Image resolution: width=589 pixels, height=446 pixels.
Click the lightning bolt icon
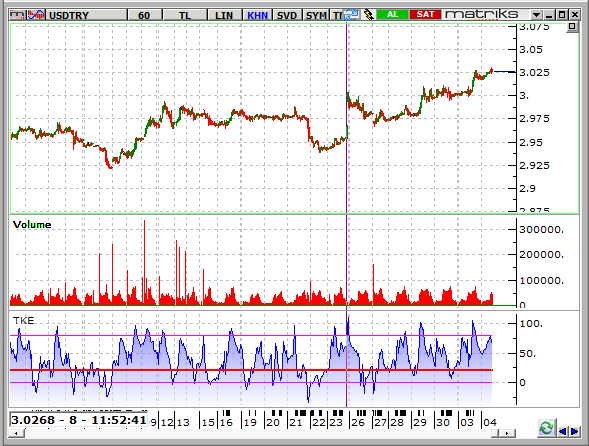[x=369, y=15]
